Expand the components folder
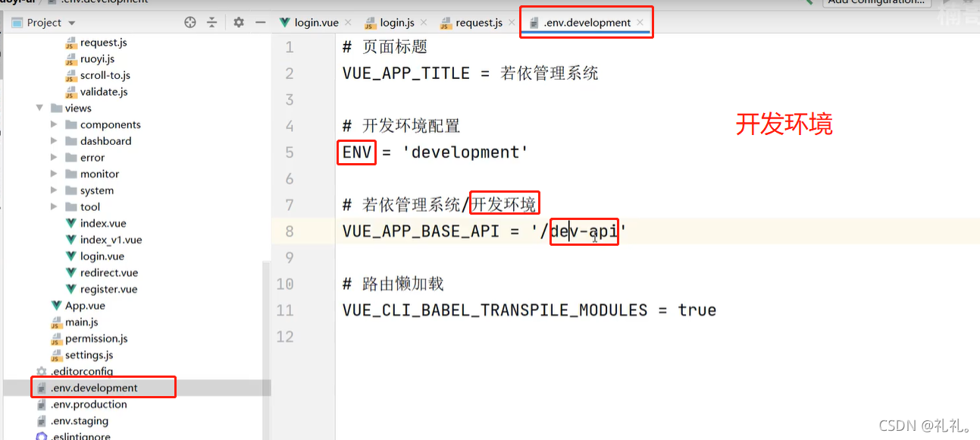Screen dimensions: 980x440 [x=54, y=124]
